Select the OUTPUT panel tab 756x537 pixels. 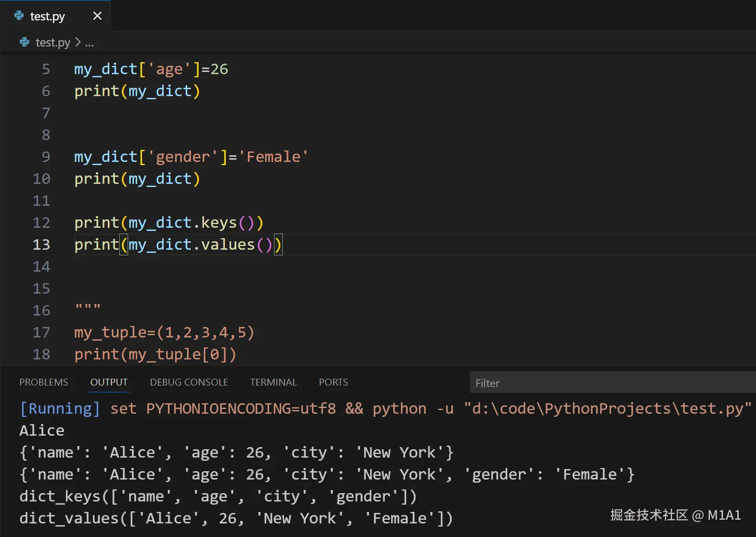(x=109, y=382)
